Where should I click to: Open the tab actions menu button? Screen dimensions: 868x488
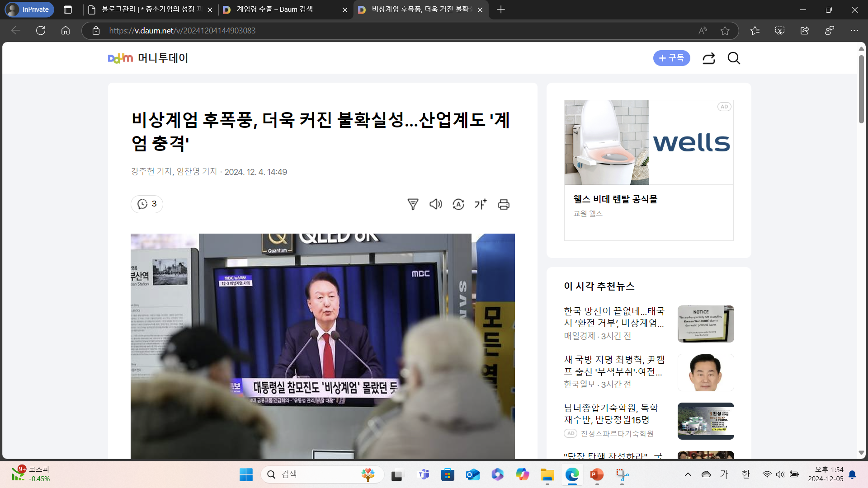[68, 9]
